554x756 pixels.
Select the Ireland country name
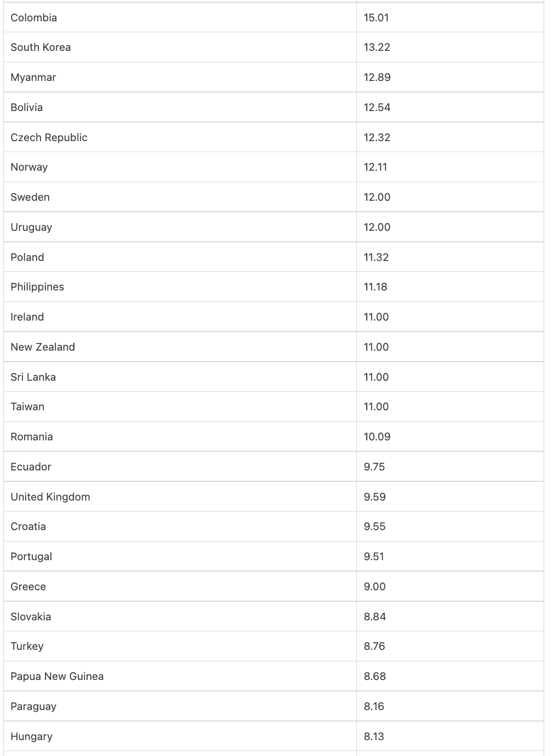coord(27,317)
